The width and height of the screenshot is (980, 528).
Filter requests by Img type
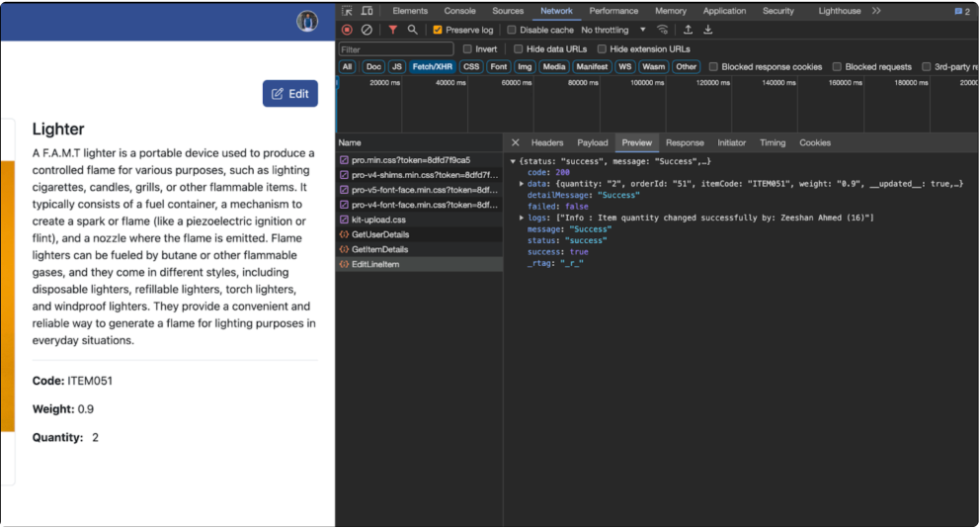point(525,67)
